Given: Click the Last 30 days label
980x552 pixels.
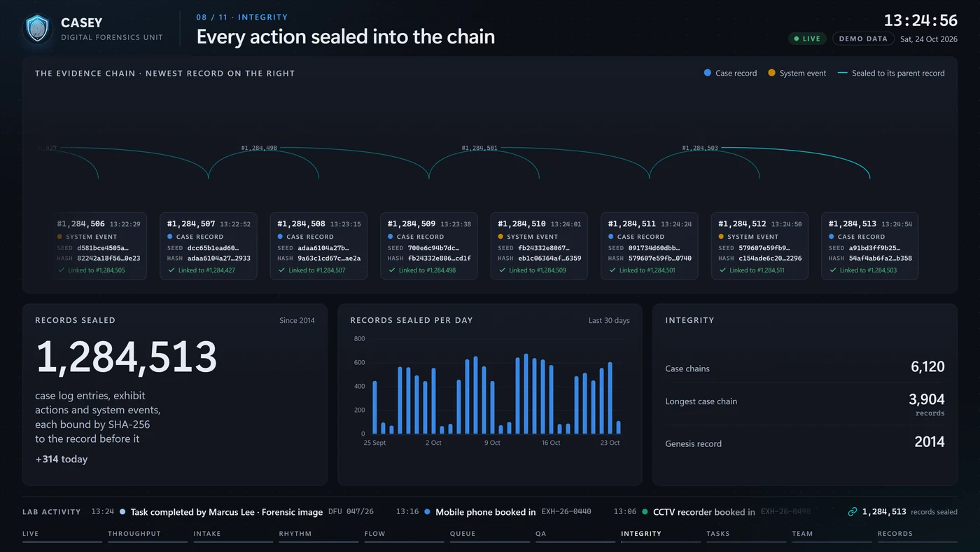Looking at the screenshot, I should [x=609, y=321].
